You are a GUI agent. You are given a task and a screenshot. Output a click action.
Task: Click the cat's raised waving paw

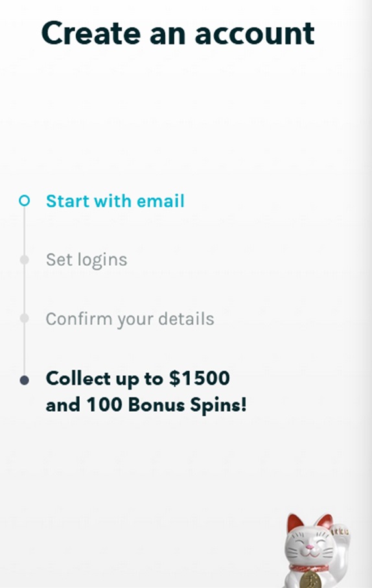(340, 534)
